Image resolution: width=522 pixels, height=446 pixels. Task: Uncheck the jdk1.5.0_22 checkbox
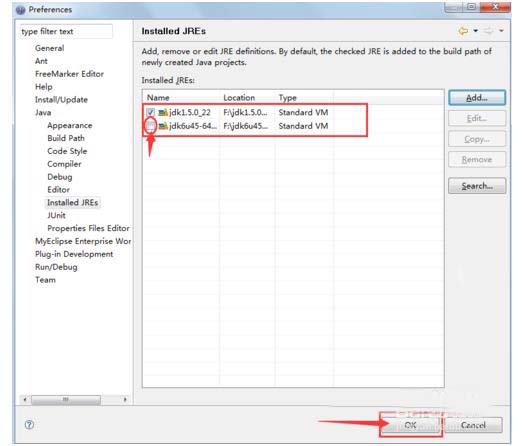pyautogui.click(x=150, y=112)
